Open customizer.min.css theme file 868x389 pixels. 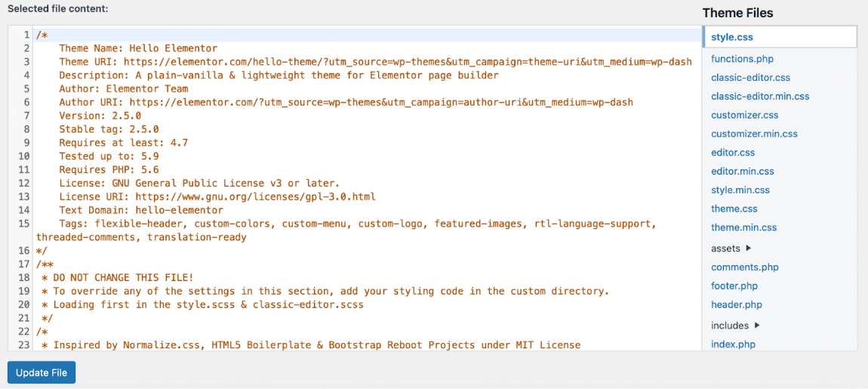point(754,134)
